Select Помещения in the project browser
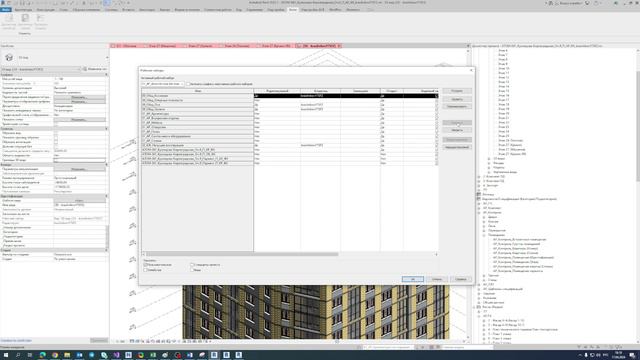This screenshot has height=360, width=640. (x=496, y=235)
